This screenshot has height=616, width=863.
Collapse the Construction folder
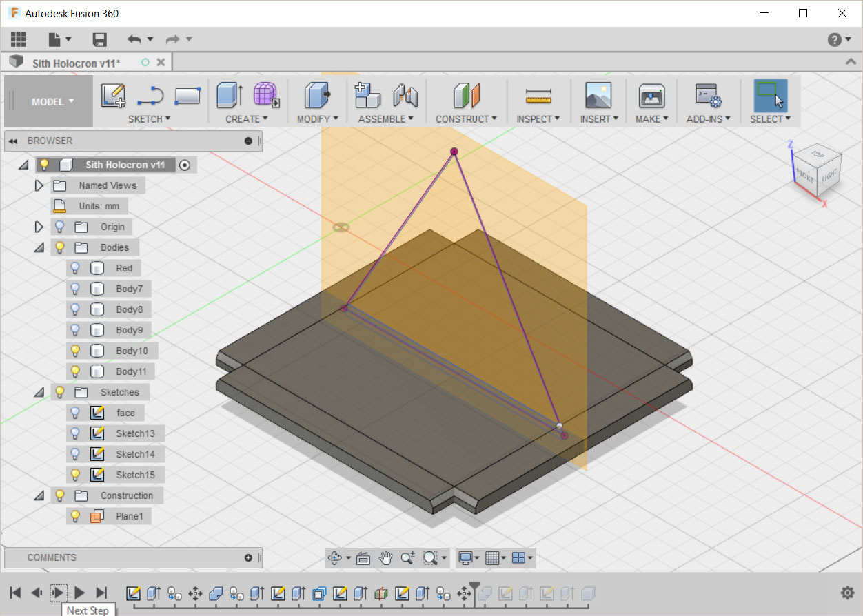click(x=39, y=495)
